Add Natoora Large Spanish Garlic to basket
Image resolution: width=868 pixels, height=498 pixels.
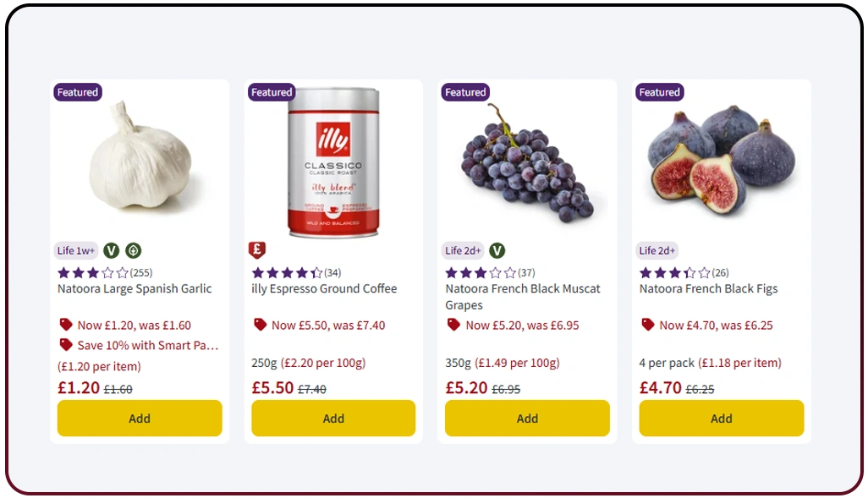coord(139,418)
